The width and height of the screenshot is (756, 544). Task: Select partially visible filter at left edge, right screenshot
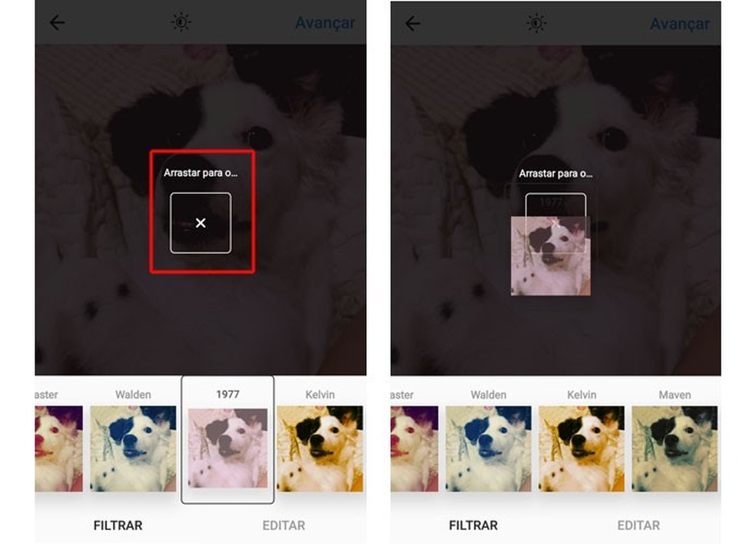pos(415,449)
